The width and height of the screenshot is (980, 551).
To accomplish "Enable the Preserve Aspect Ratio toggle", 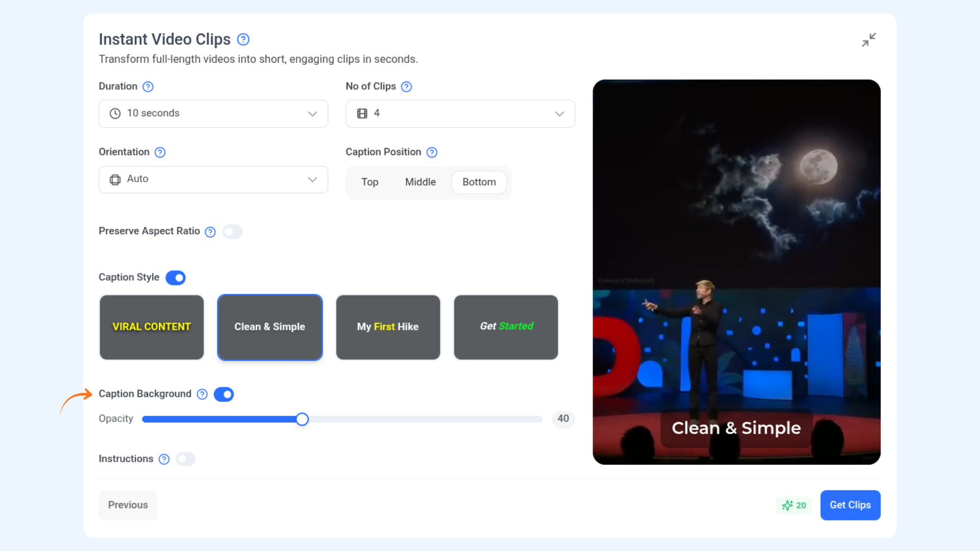I will 233,232.
